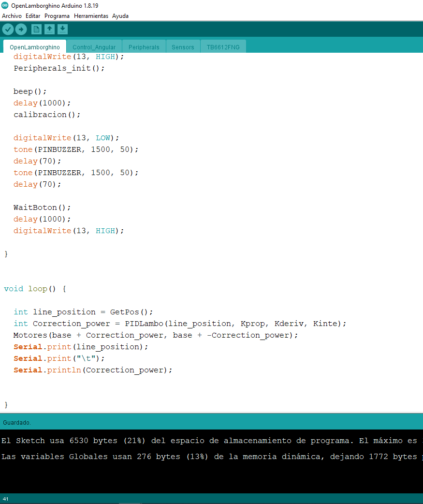Create a new sketch with the page icon
This screenshot has height=504, width=423.
[36, 30]
